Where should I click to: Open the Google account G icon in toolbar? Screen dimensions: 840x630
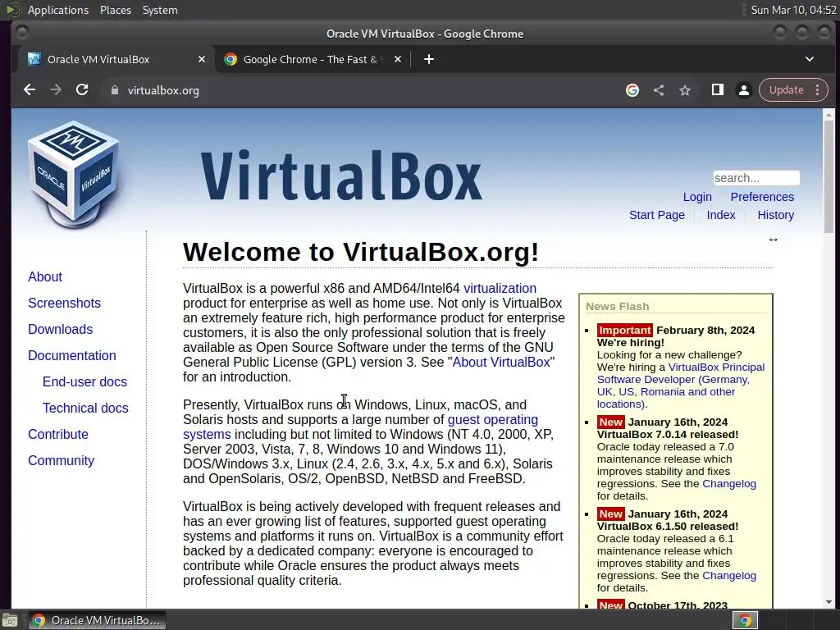pos(632,90)
